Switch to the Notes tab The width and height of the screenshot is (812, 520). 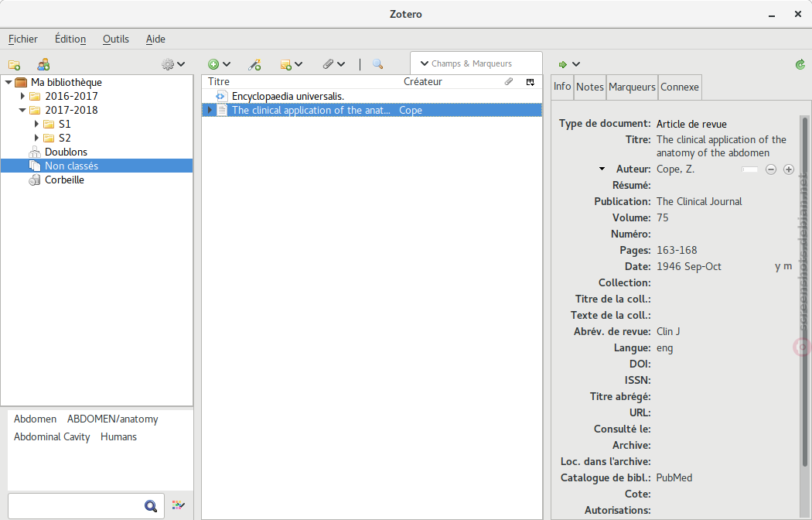coord(590,87)
